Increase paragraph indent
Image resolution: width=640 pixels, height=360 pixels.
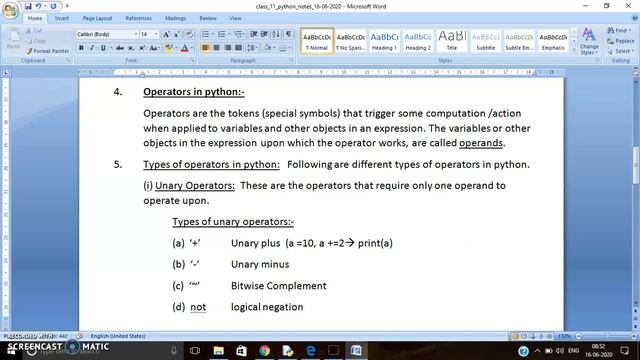264,34
